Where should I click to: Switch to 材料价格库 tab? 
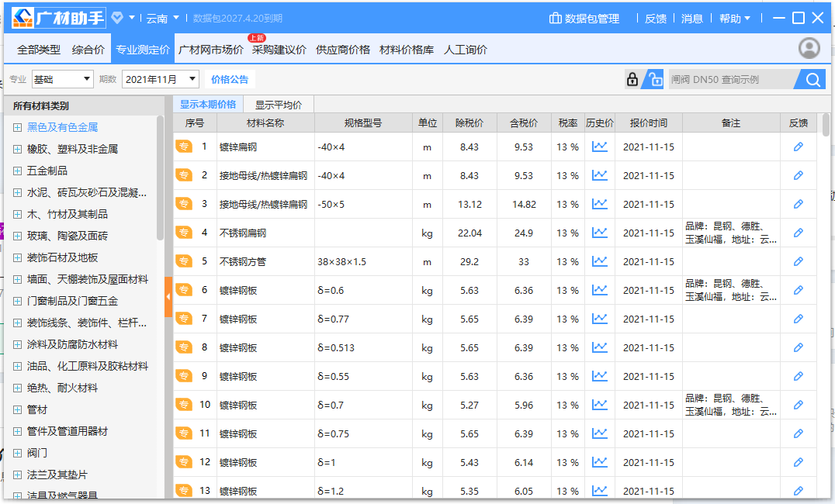tap(407, 50)
